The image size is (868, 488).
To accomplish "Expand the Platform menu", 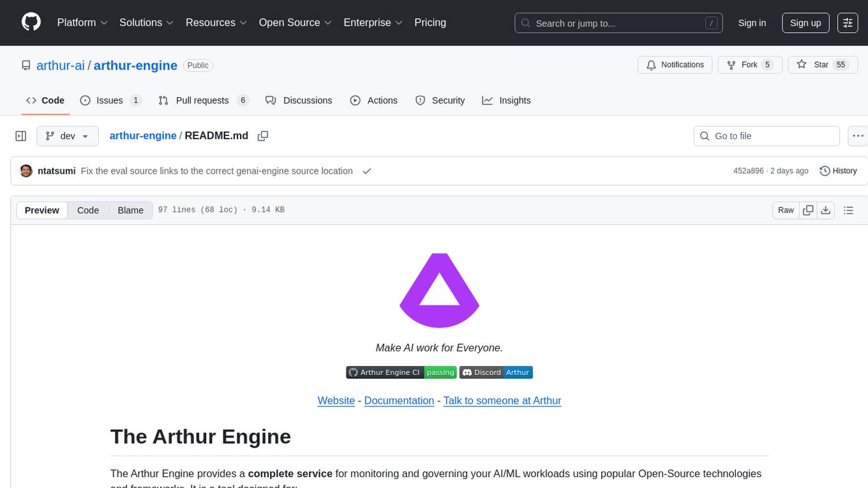I will 82,22.
